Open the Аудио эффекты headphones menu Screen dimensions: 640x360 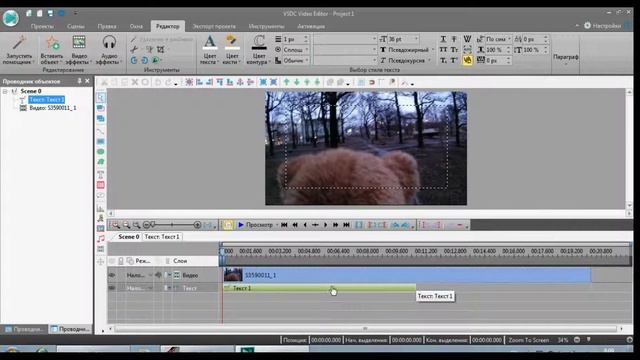pos(109,50)
